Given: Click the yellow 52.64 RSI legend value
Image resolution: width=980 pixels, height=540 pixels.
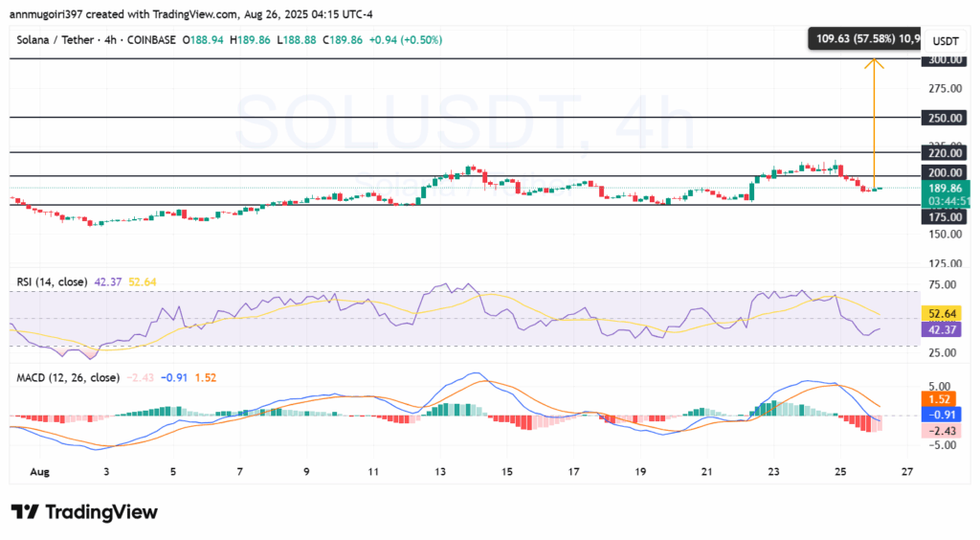Looking at the screenshot, I should [142, 281].
